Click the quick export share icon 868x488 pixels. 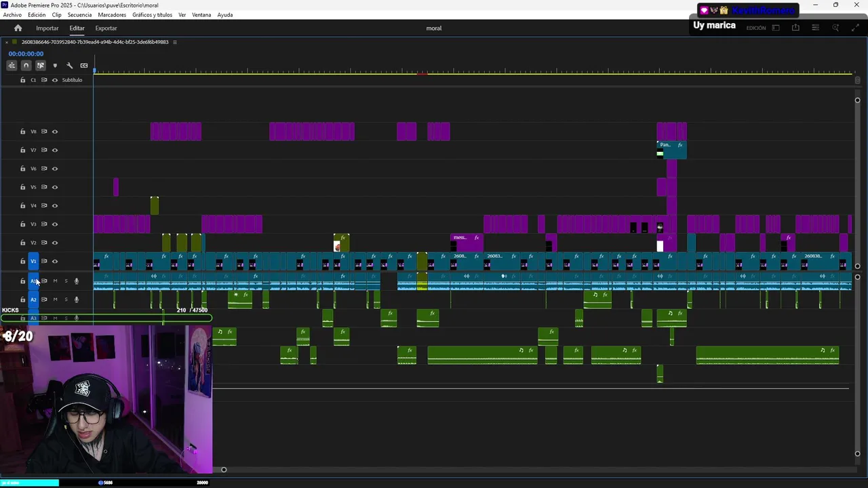point(795,28)
